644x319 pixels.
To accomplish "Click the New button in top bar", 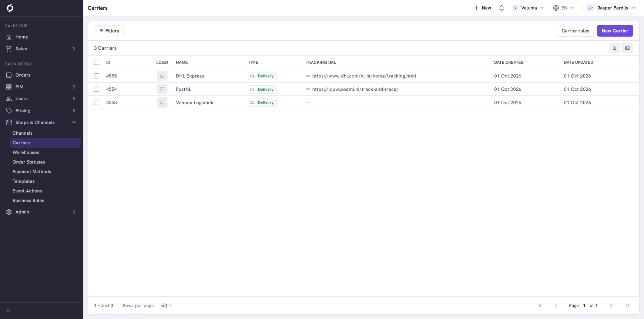I will pos(483,8).
